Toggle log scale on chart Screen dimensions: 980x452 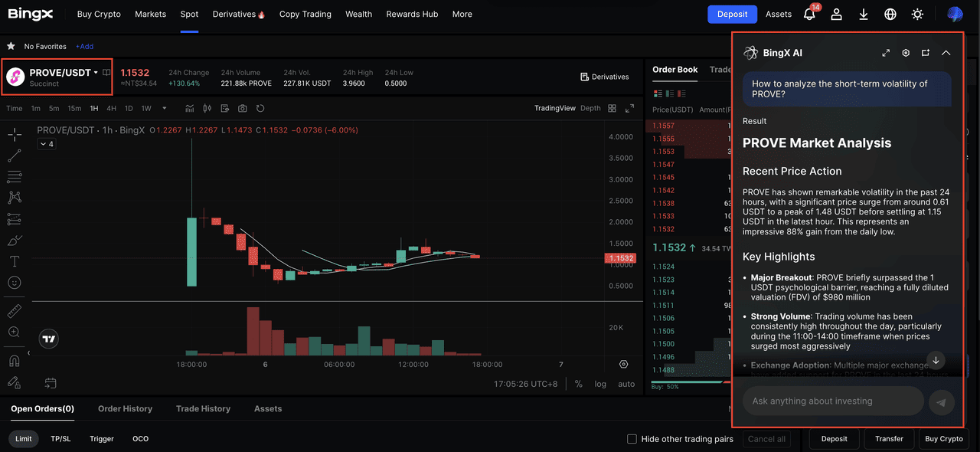coord(600,384)
